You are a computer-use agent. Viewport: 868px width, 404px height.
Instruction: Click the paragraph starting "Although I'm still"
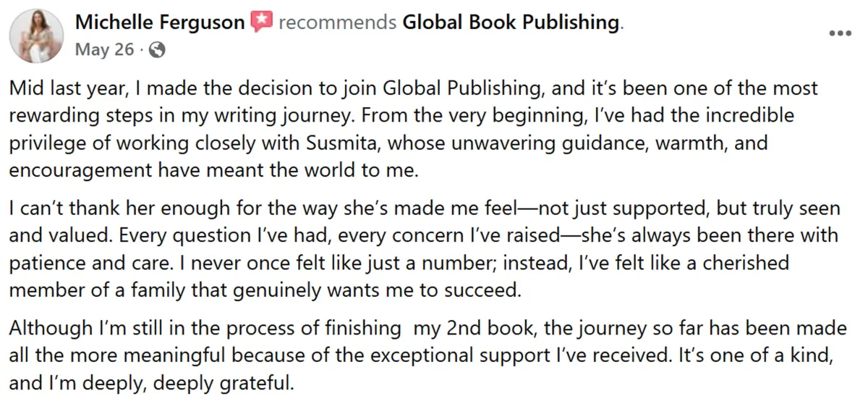point(427,355)
